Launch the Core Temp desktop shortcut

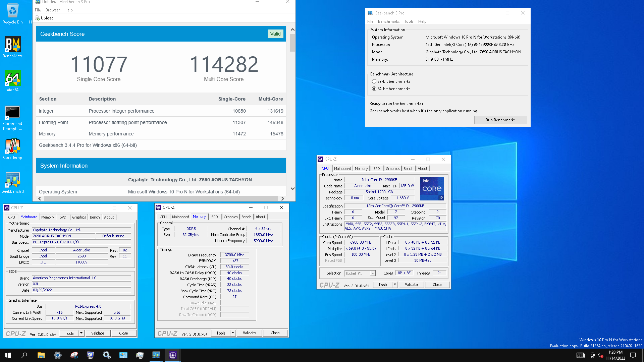[13, 149]
